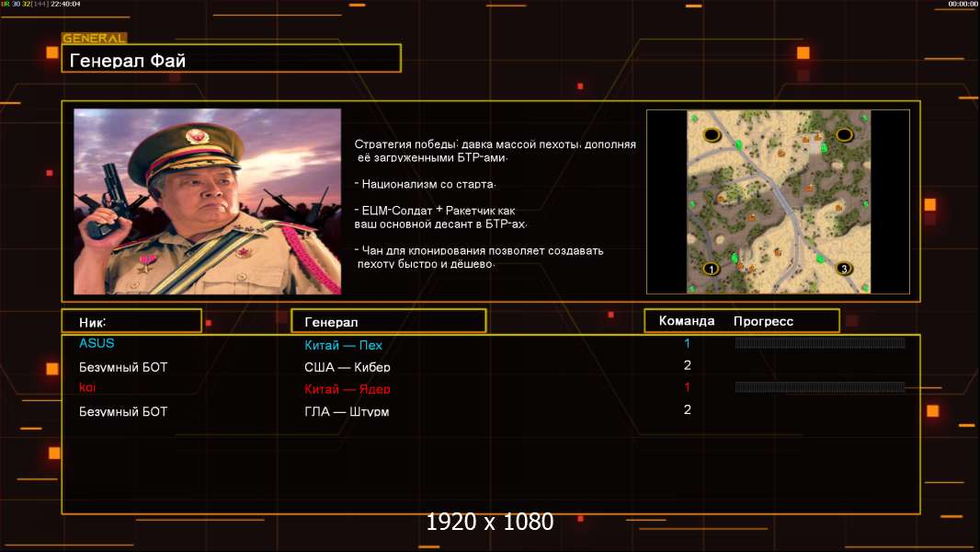Click the koi loading progress bar
The width and height of the screenshot is (980, 552).
[x=820, y=387]
